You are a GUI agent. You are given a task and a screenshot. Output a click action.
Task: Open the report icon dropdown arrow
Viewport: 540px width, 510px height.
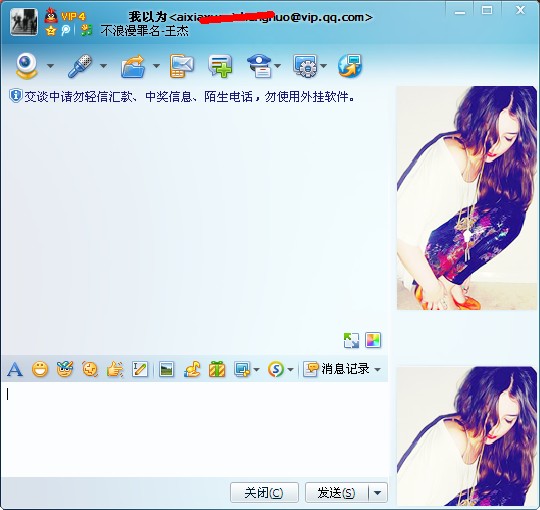[278, 65]
